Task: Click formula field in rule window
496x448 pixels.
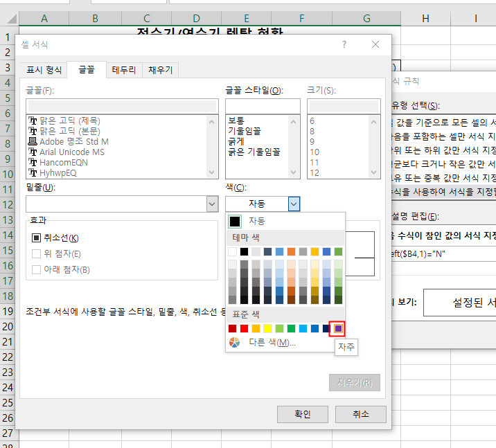Action: click(x=444, y=254)
